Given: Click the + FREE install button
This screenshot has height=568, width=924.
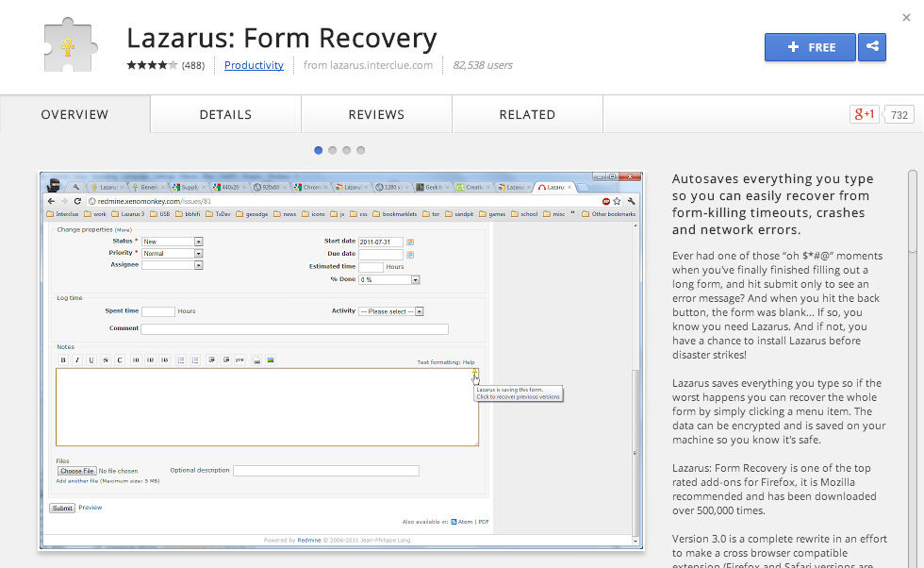Looking at the screenshot, I should click(x=810, y=47).
